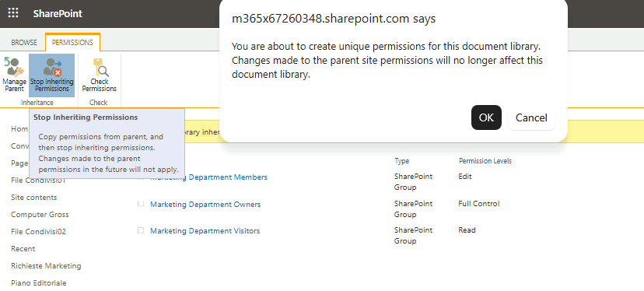
Task: Open File Condivisi02 in left navigation
Action: tap(39, 231)
